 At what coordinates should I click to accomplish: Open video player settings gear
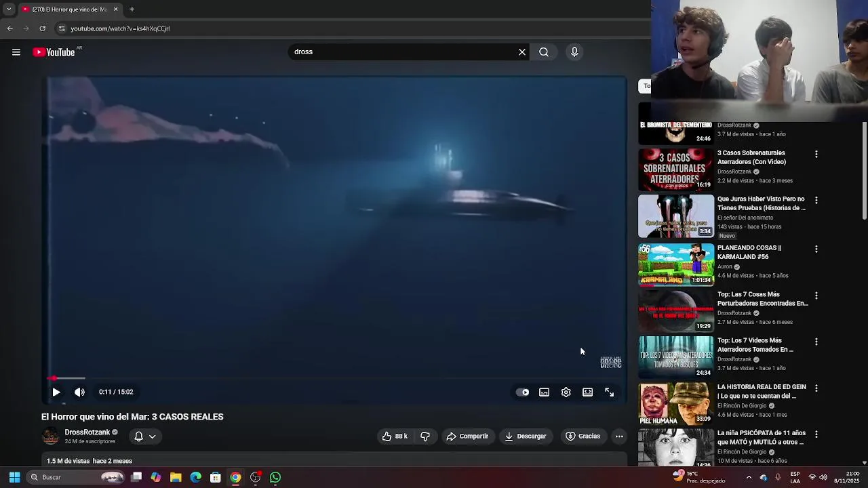coord(566,392)
